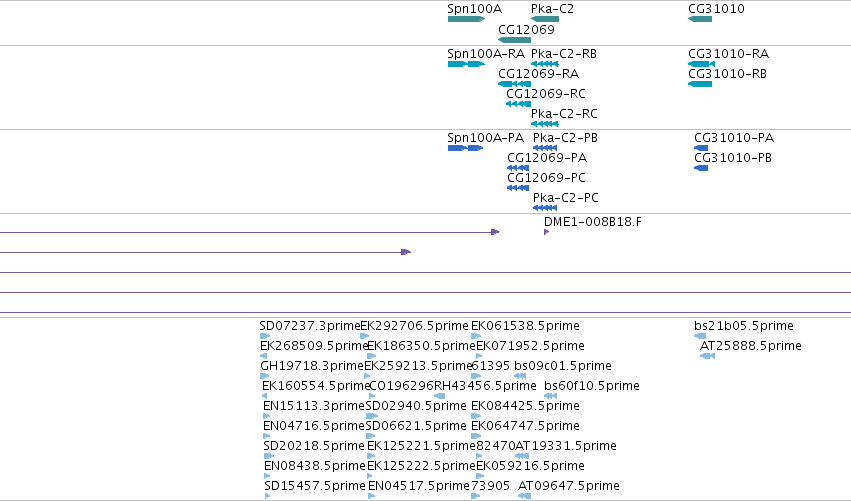Click the Pka-C2-PC protein label
The height and width of the screenshot is (501, 851).
click(x=566, y=198)
